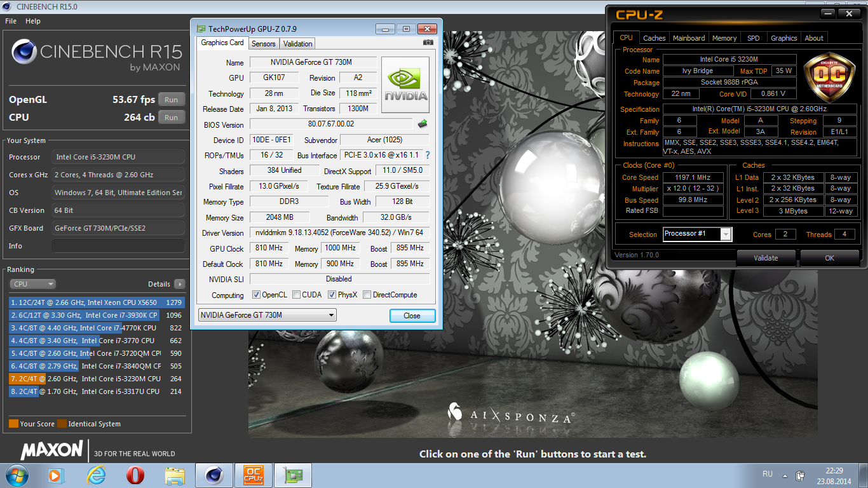Image resolution: width=868 pixels, height=488 pixels.
Task: Select ranking row Intel Xeon CPU X5650
Action: pos(96,302)
